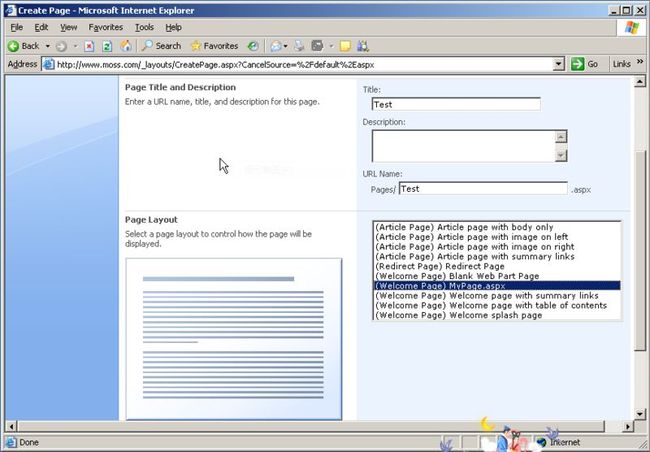Click the horizontal scrollbar thumb
This screenshot has width=650, height=452.
(x=311, y=426)
